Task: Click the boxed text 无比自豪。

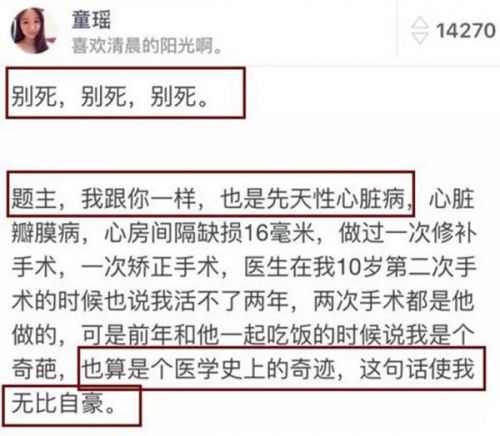Action: [x=64, y=403]
